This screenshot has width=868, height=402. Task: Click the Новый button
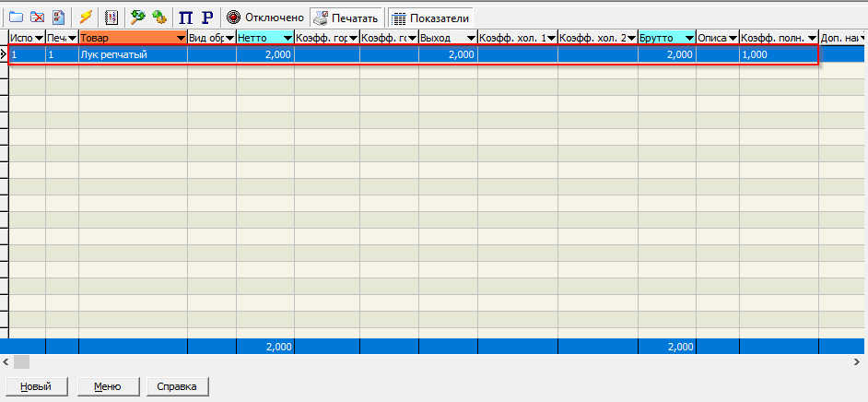(36, 386)
